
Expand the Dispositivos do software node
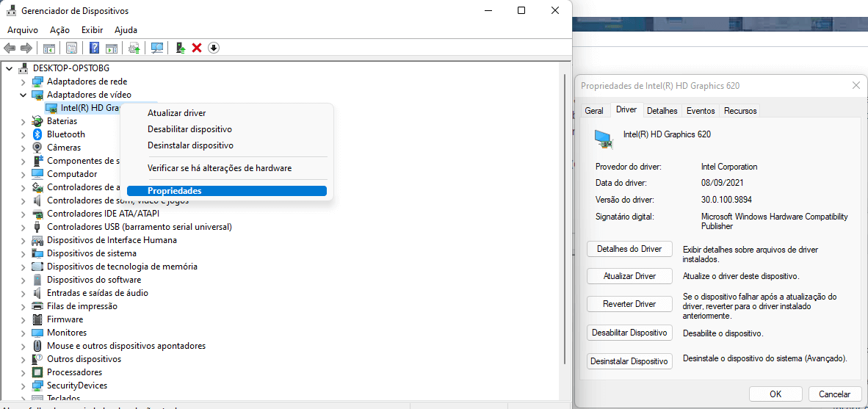pyautogui.click(x=23, y=280)
